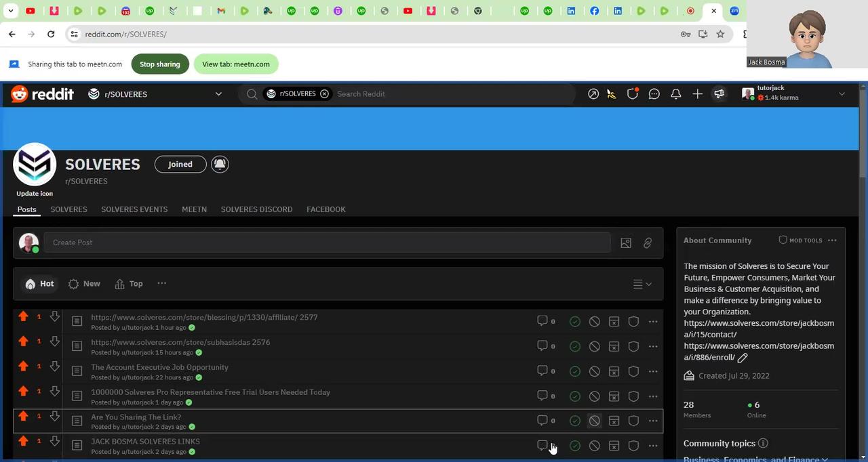
Task: Click the Create Post input field
Action: click(325, 243)
